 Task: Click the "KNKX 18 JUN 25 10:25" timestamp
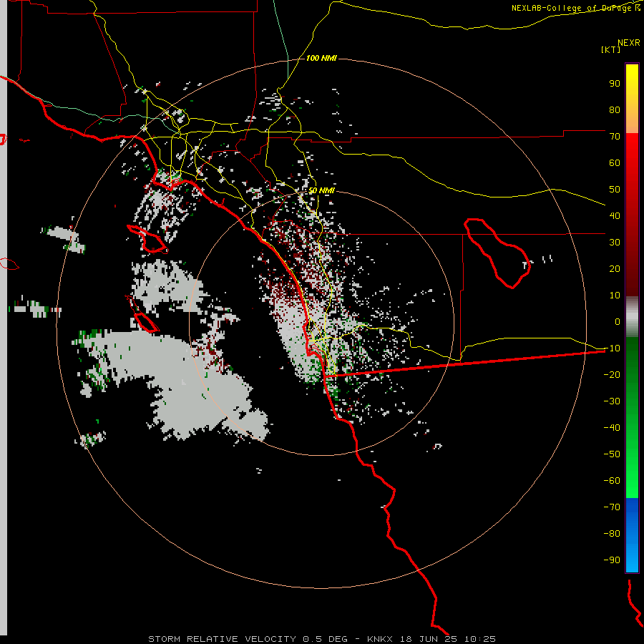(431, 639)
